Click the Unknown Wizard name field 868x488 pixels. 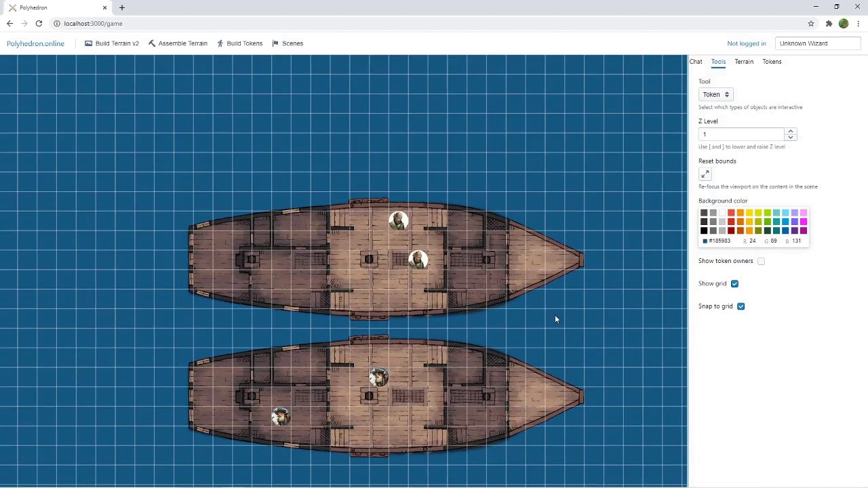[x=818, y=43]
